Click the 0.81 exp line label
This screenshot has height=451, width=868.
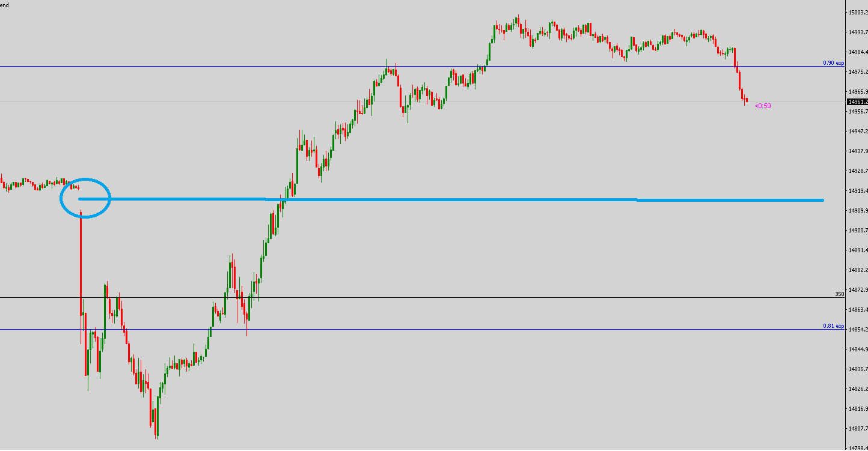[833, 326]
